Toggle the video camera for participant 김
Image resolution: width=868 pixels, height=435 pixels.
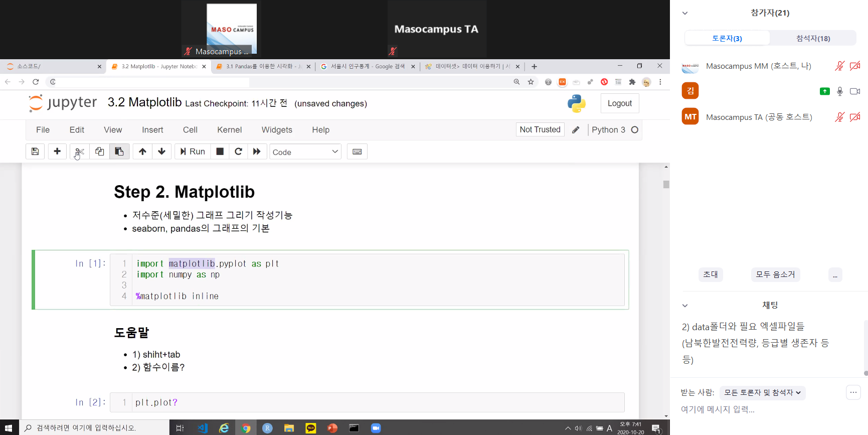pyautogui.click(x=854, y=91)
